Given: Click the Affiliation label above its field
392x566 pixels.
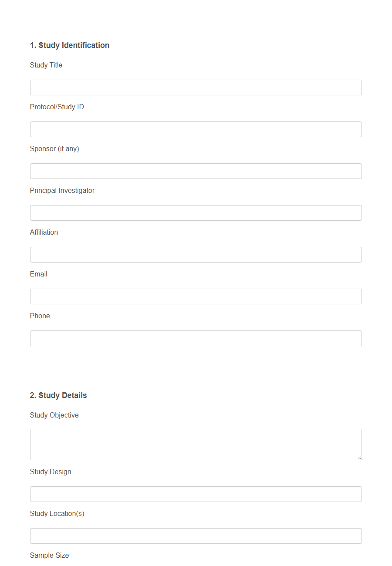Looking at the screenshot, I should [x=44, y=232].
